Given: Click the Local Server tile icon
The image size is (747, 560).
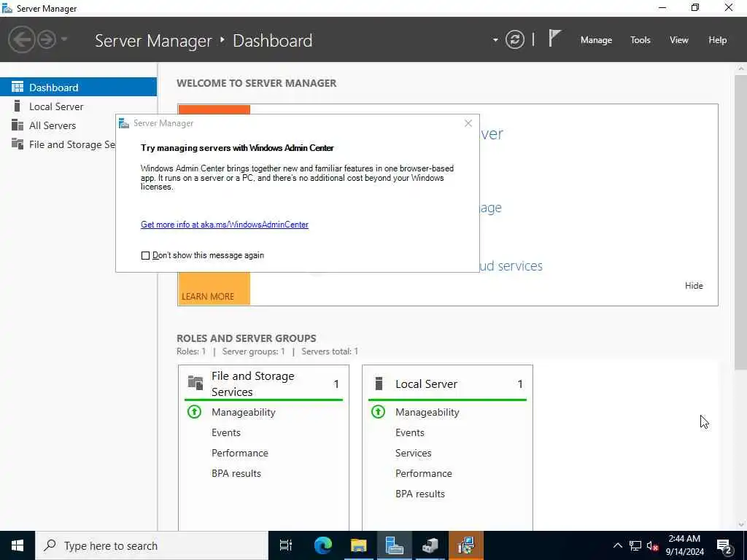Looking at the screenshot, I should click(x=379, y=384).
